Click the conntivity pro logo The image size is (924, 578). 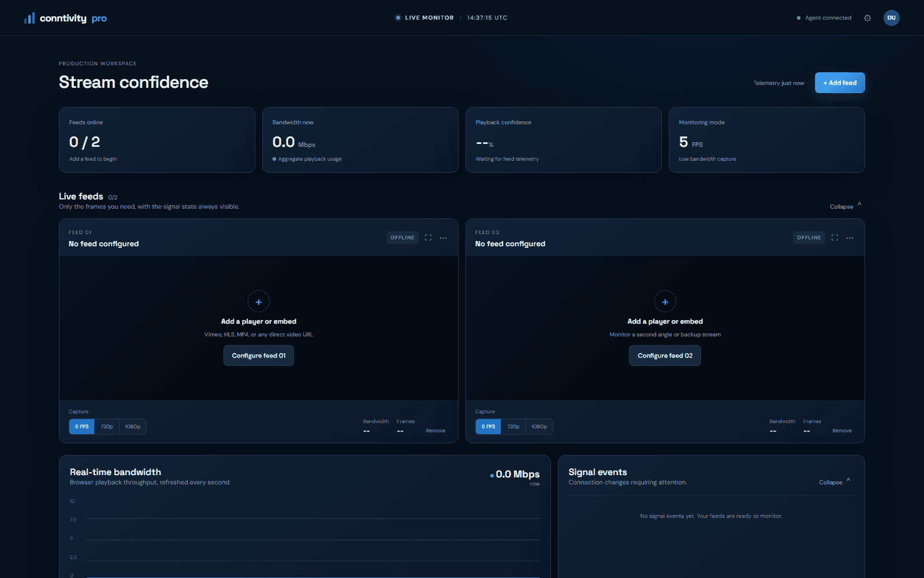click(65, 18)
